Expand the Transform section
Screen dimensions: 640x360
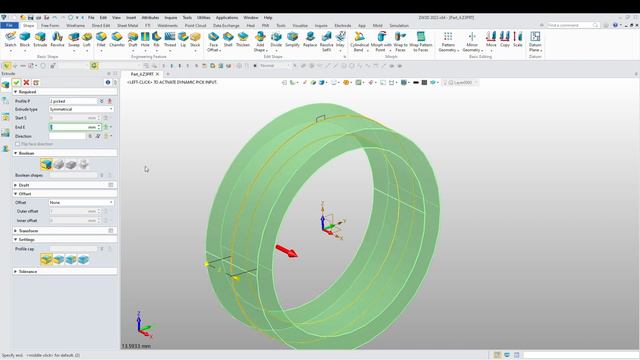(16, 231)
